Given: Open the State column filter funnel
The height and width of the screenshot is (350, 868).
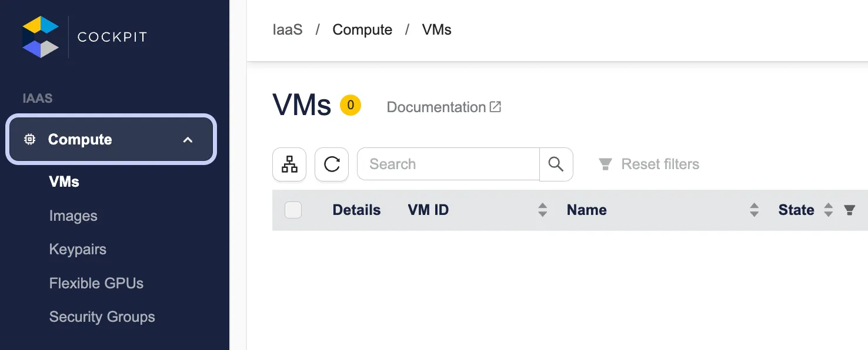Looking at the screenshot, I should tap(849, 210).
